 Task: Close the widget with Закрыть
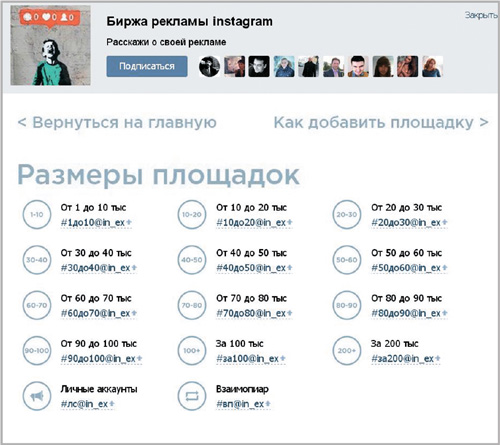(481, 15)
